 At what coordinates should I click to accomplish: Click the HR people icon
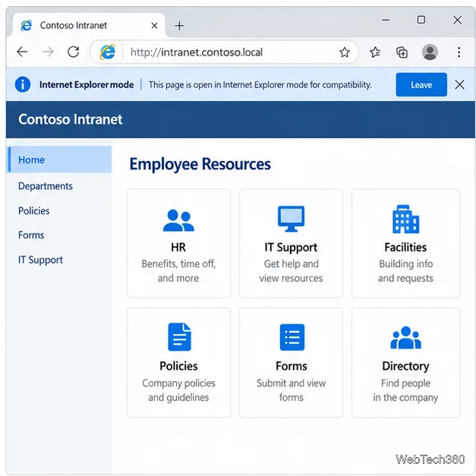point(178,220)
